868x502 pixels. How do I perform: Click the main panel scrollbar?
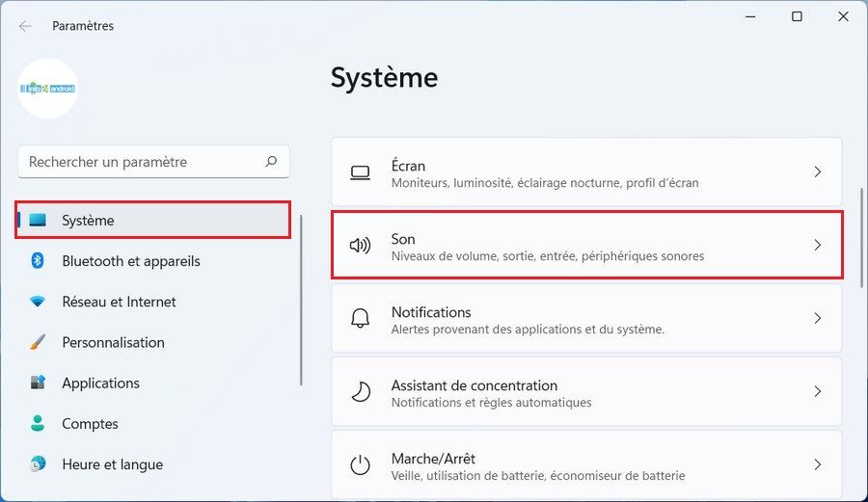point(861,238)
